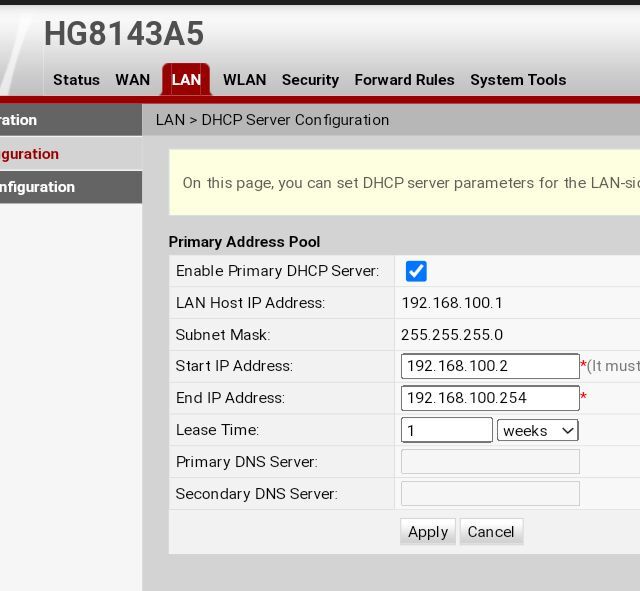
Task: Select the red 'guration' sidebar item
Action: click(x=71, y=154)
